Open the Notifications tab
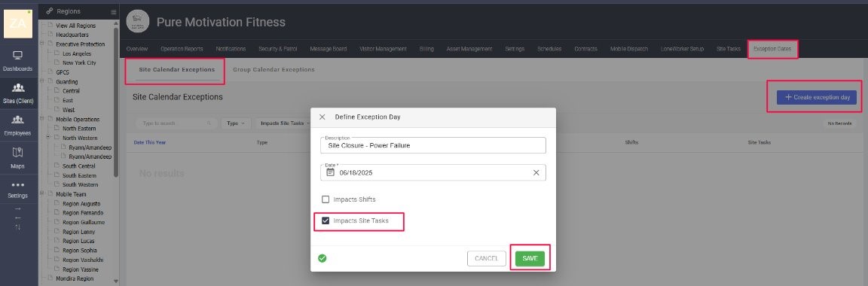The width and height of the screenshot is (868, 286). click(x=231, y=49)
